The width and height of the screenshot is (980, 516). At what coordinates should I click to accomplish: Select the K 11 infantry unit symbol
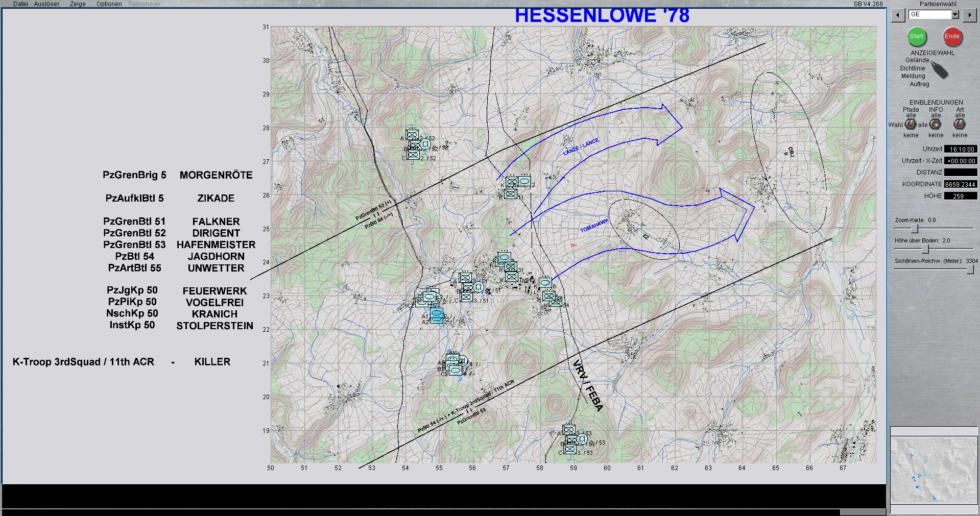tap(510, 194)
